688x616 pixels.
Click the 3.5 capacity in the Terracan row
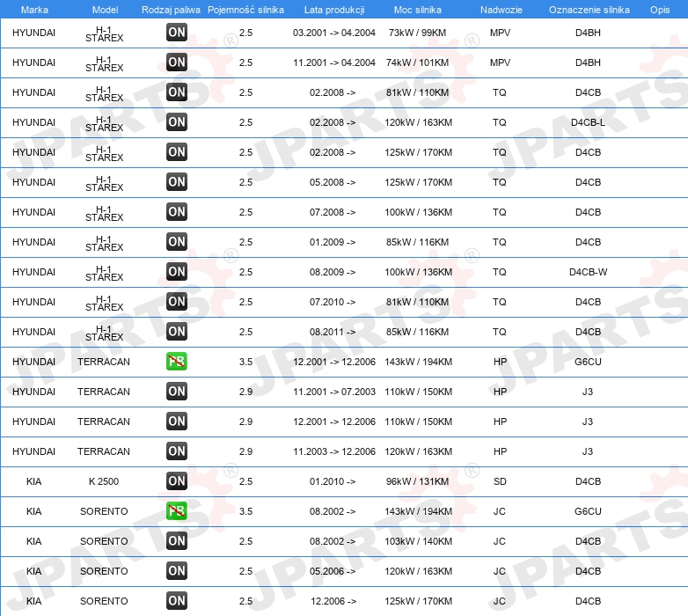pos(245,362)
